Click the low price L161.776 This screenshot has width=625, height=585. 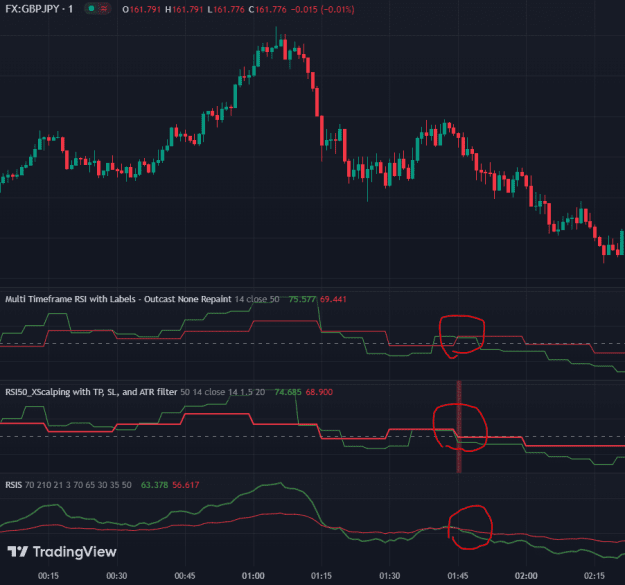226,9
